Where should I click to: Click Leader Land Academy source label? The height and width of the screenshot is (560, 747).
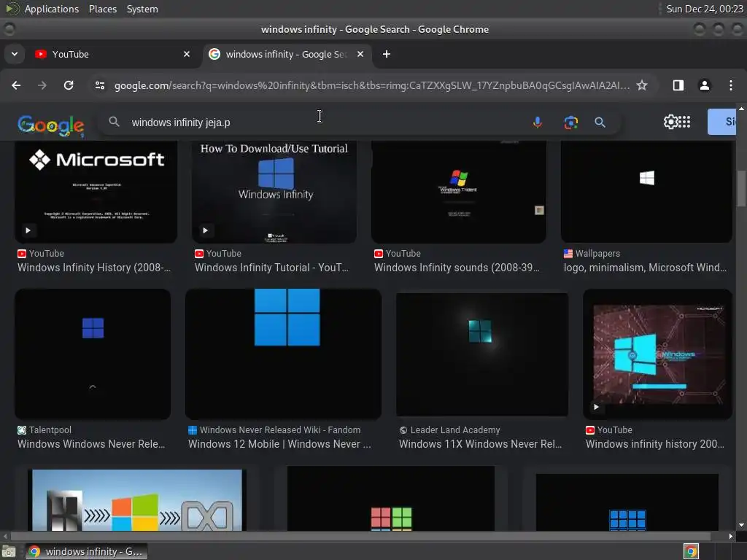pos(455,429)
